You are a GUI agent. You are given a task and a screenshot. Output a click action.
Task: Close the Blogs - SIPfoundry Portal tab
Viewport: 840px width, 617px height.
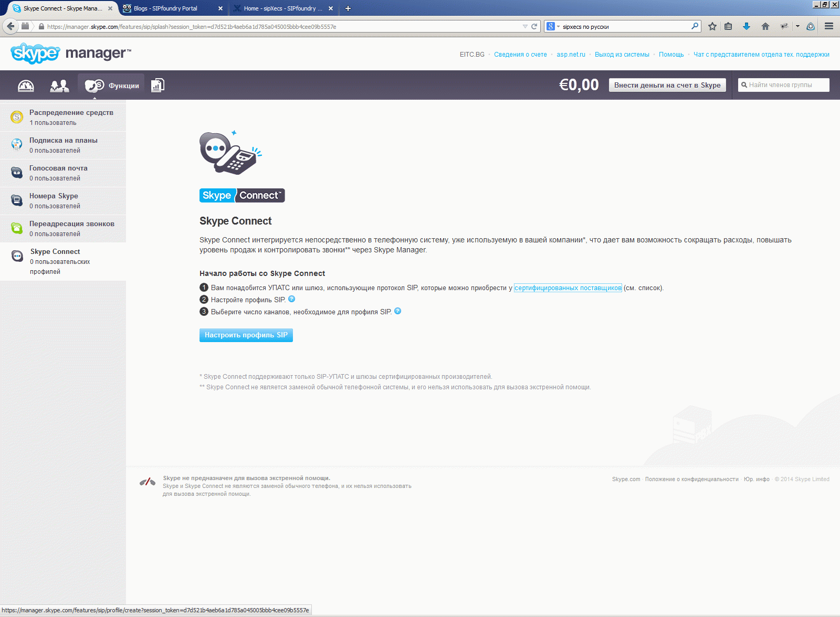[220, 8]
